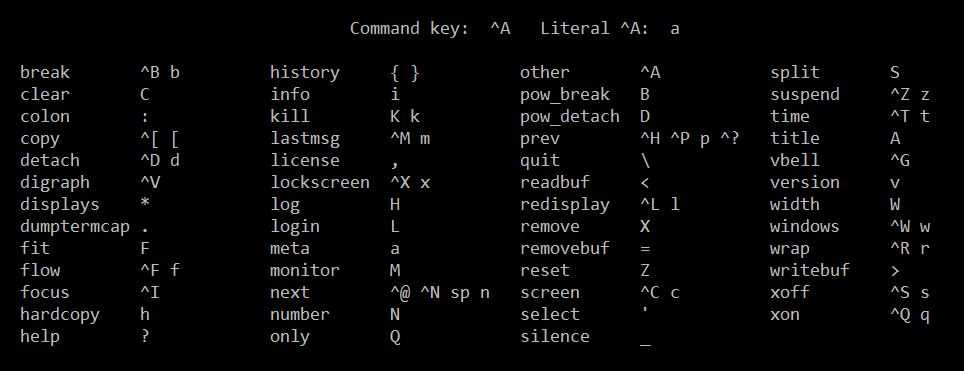
Task: Select the 'monitor' command entry
Action: 305,271
